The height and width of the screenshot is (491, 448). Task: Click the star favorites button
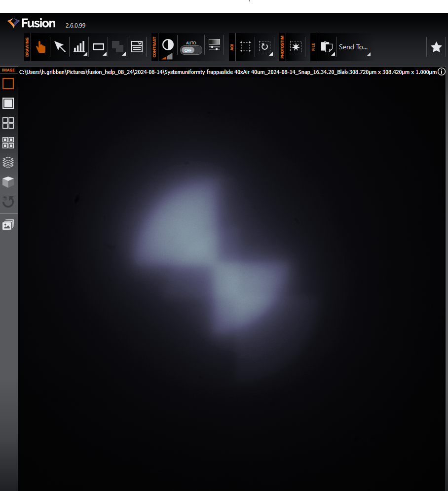coord(436,47)
